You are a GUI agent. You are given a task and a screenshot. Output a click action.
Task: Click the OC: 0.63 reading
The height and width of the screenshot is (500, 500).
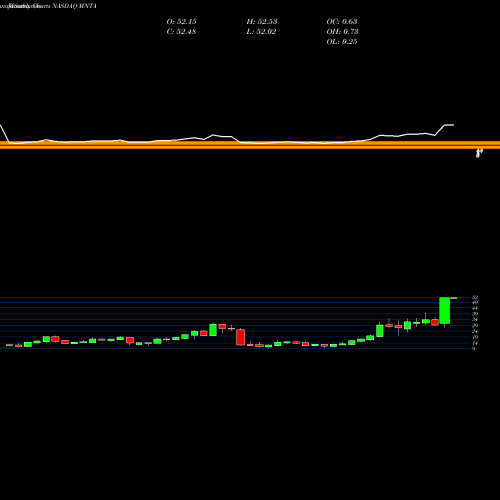(x=342, y=22)
